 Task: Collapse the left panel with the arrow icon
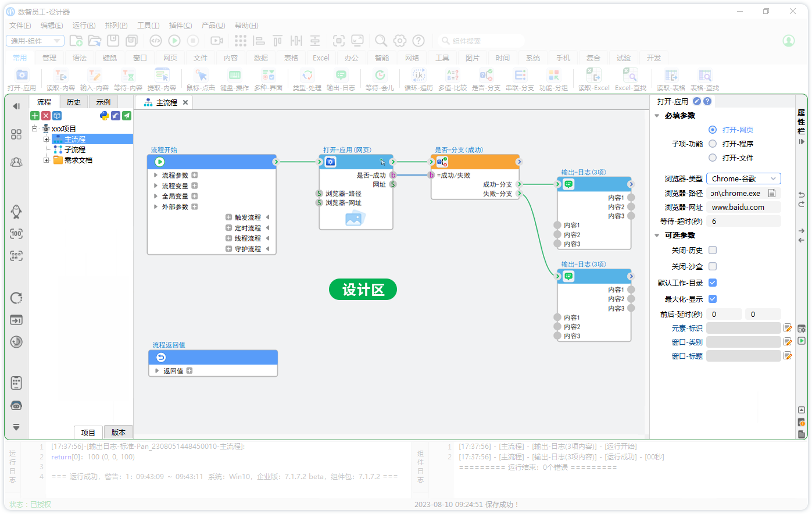16,106
